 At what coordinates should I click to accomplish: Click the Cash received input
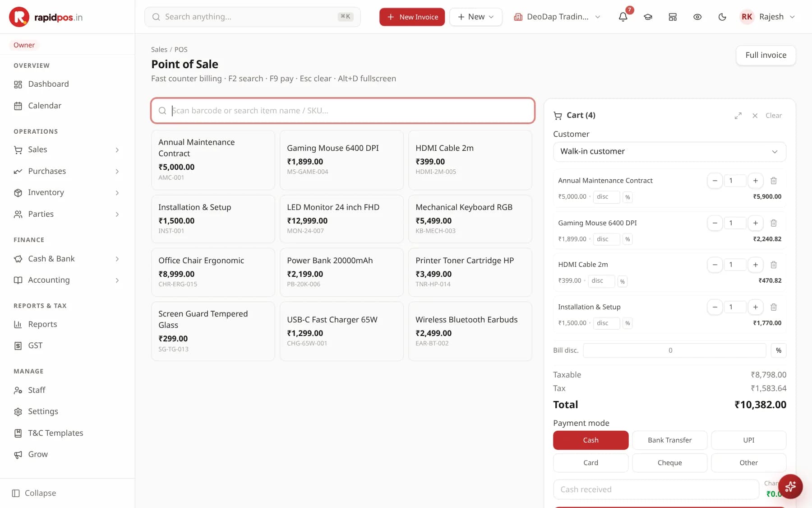click(x=656, y=489)
